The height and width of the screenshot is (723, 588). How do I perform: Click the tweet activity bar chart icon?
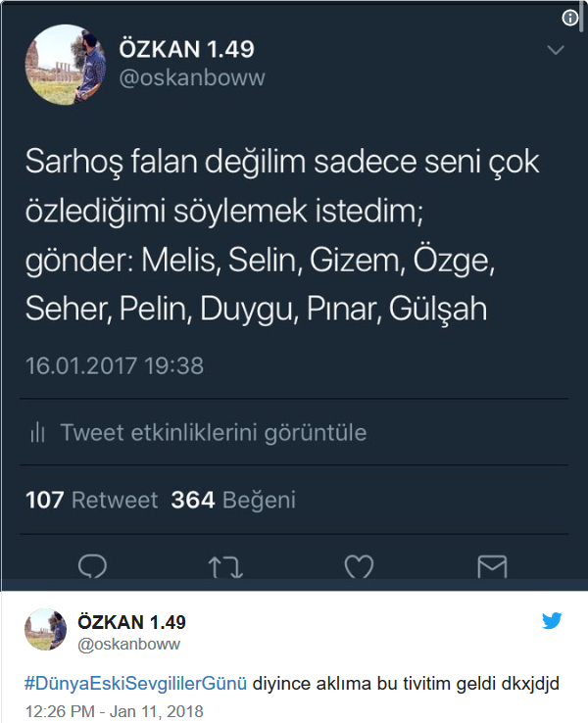37,432
